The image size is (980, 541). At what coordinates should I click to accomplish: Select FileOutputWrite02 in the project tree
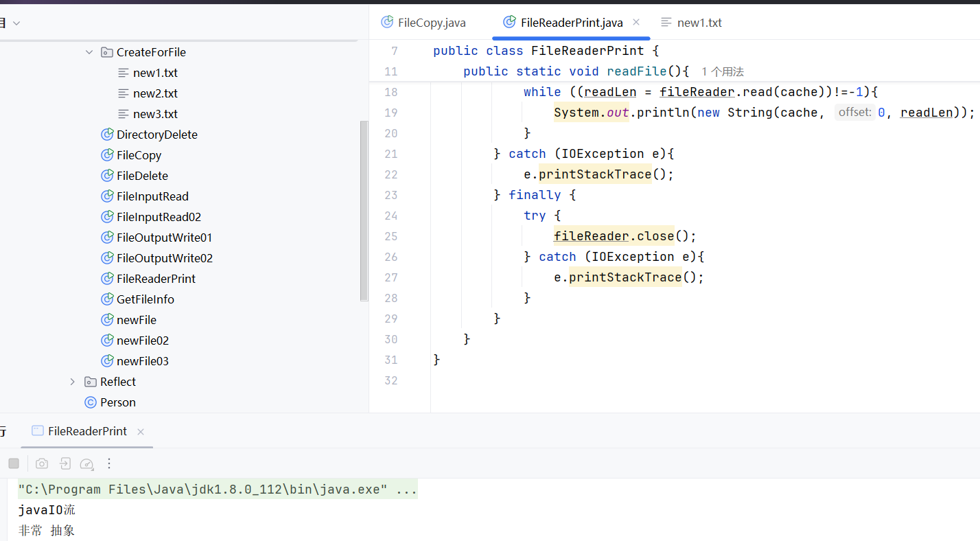(x=164, y=258)
